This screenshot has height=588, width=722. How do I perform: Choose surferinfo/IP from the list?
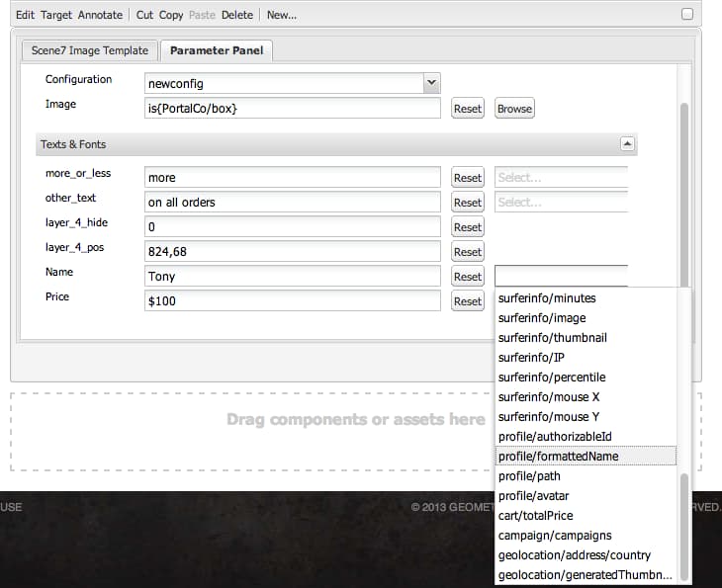pos(586,358)
